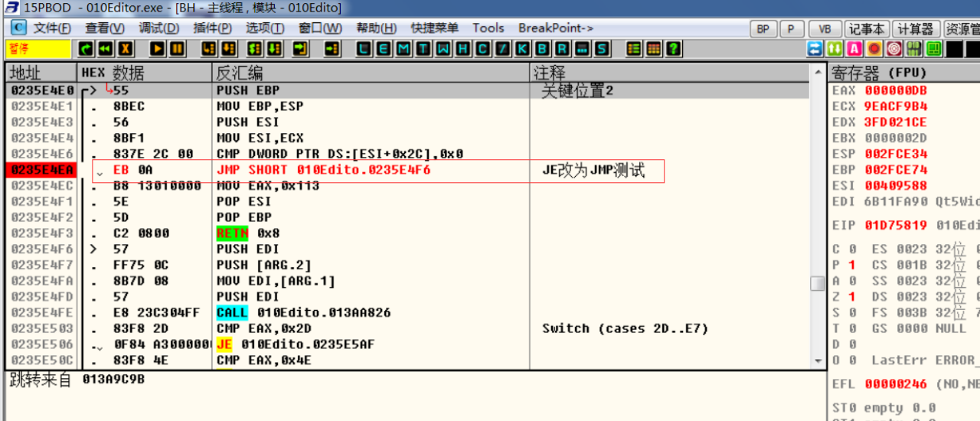Screen dimensions: 980x421
Task: Click the green question mark help icon
Action: pos(674,49)
